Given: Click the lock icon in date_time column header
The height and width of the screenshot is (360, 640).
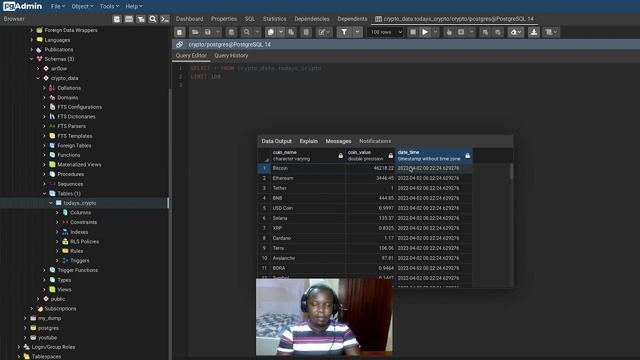Looking at the screenshot, I should 467,156.
